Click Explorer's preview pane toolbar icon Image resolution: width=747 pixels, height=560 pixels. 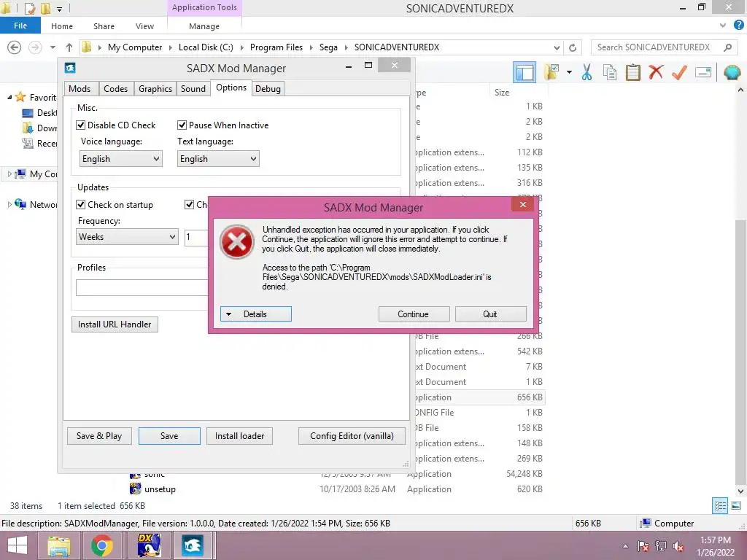[525, 73]
